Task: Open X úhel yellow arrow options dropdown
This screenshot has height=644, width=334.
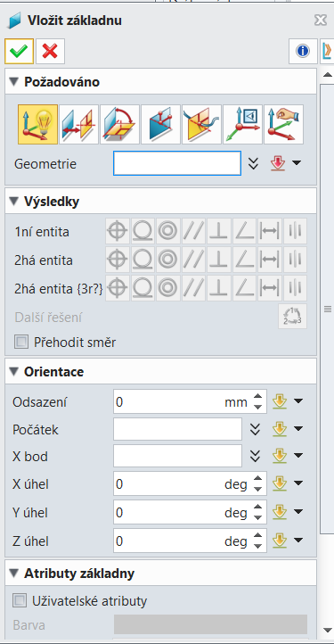Action: click(x=297, y=483)
